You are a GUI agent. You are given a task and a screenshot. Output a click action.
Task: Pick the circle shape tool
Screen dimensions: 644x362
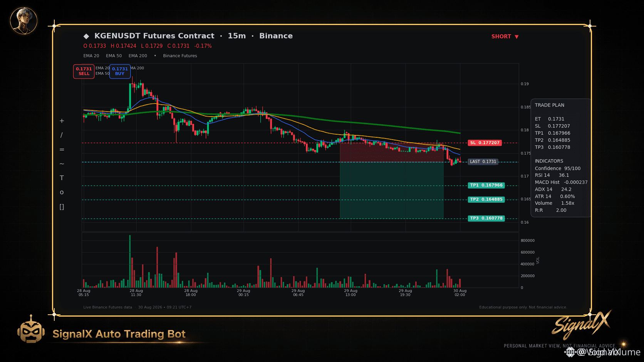pyautogui.click(x=62, y=192)
